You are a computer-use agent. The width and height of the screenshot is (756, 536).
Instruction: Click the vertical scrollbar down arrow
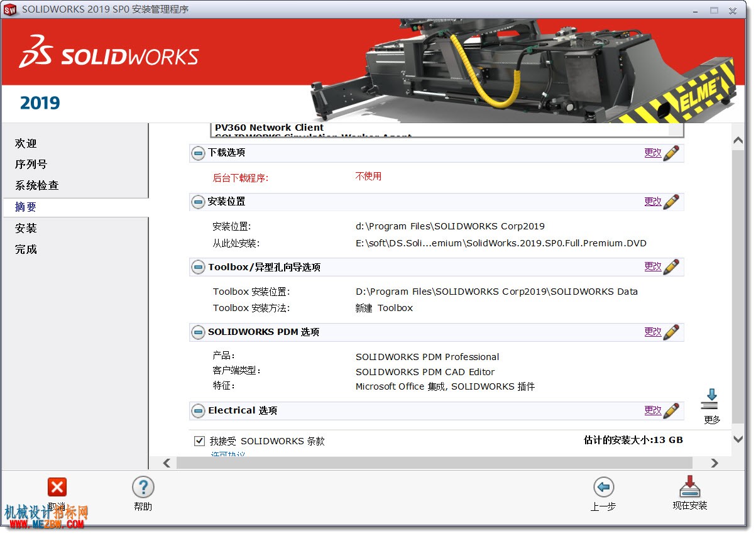tap(738, 439)
